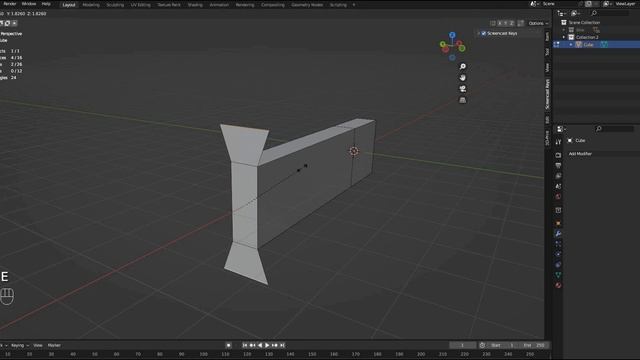The image size is (640, 360).
Task: Jump to the last frame button
Action: click(282, 345)
